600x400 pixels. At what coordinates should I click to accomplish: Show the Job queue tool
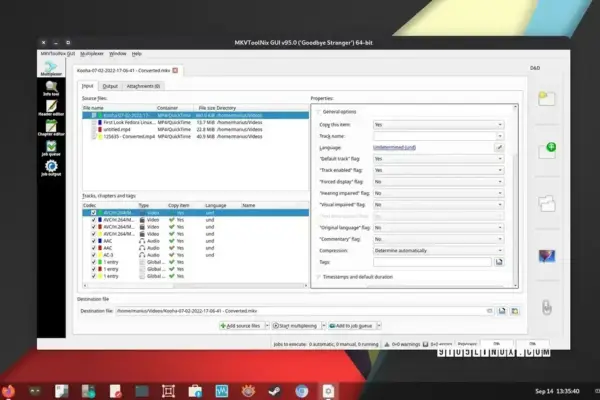pos(51,148)
